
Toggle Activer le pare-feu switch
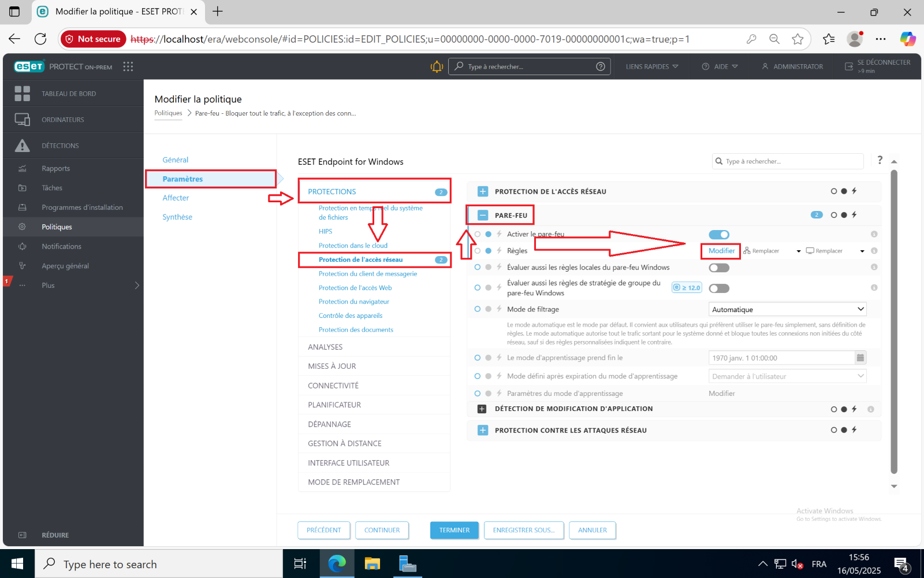pyautogui.click(x=719, y=234)
